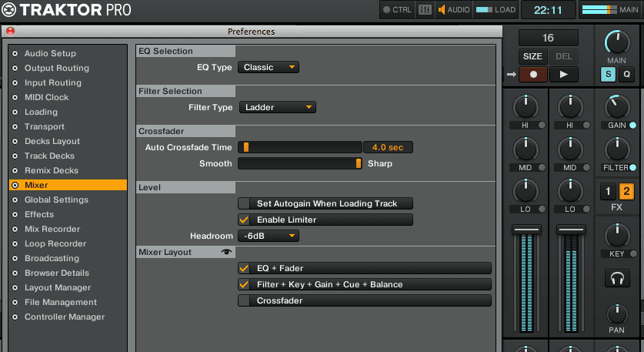Expand the Headroom -6dB dropdown
644x352 pixels.
tap(268, 236)
